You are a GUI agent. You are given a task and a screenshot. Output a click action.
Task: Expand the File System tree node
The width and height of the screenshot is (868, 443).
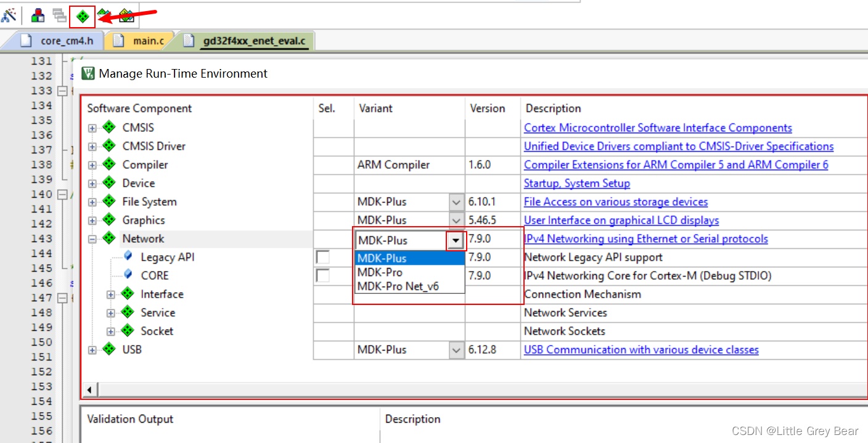(92, 202)
